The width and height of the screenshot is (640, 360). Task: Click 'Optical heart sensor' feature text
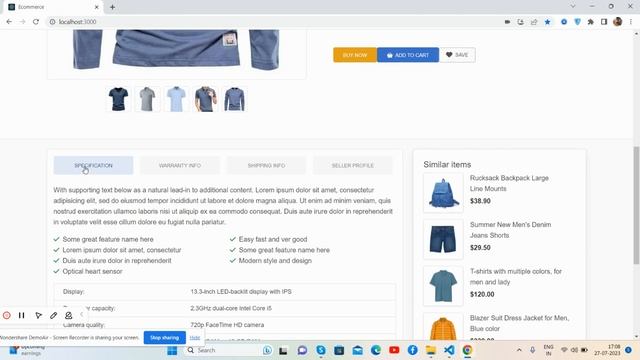point(92,271)
